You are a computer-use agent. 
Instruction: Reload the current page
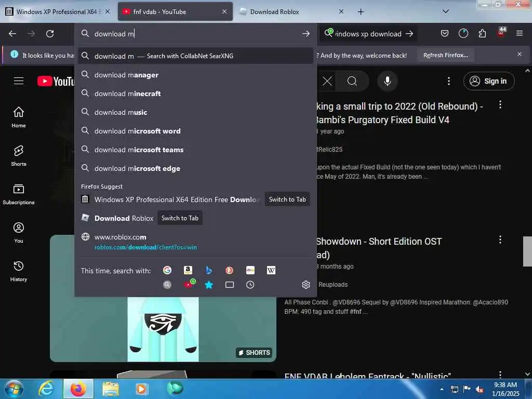tap(50, 34)
